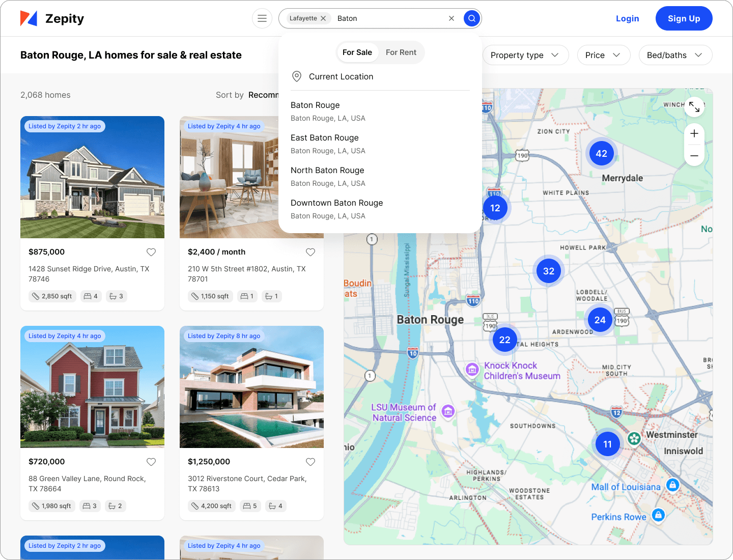Screen dimensions: 733x560
Task: Open the Login link
Action: tap(627, 18)
